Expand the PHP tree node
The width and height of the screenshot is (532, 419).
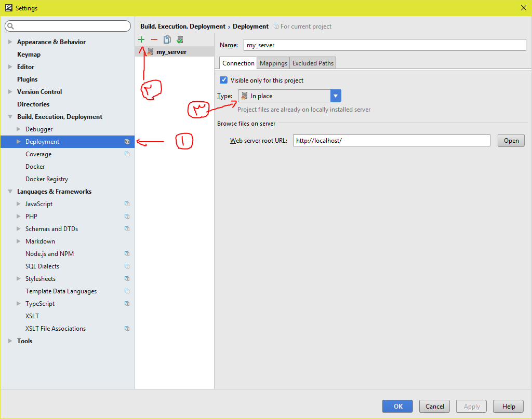click(19, 217)
